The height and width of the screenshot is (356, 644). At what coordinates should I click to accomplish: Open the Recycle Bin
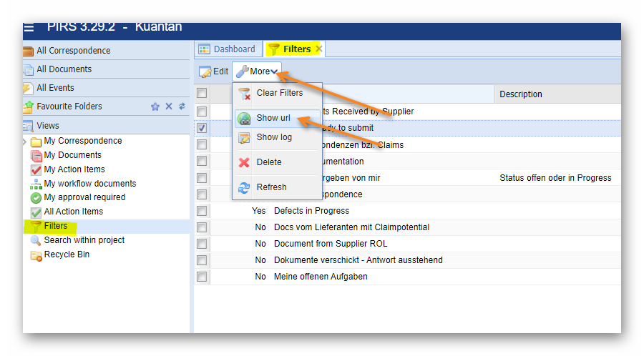click(x=66, y=254)
